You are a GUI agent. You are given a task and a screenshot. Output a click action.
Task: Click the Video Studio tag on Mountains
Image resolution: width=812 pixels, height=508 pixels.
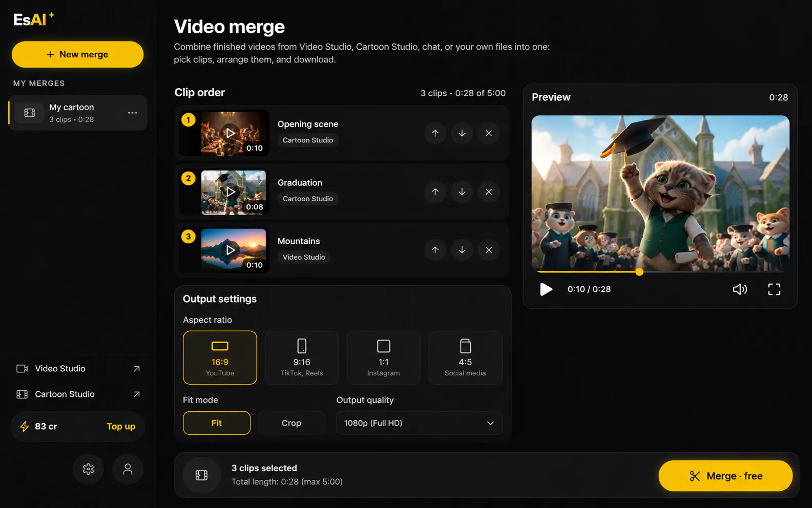304,257
